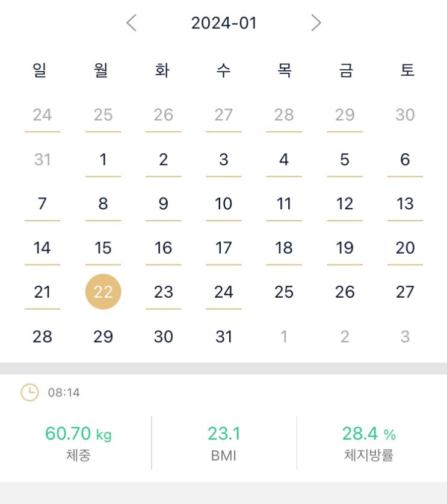Tap the 08:14 measurement time
The image size is (447, 504).
pos(64,393)
